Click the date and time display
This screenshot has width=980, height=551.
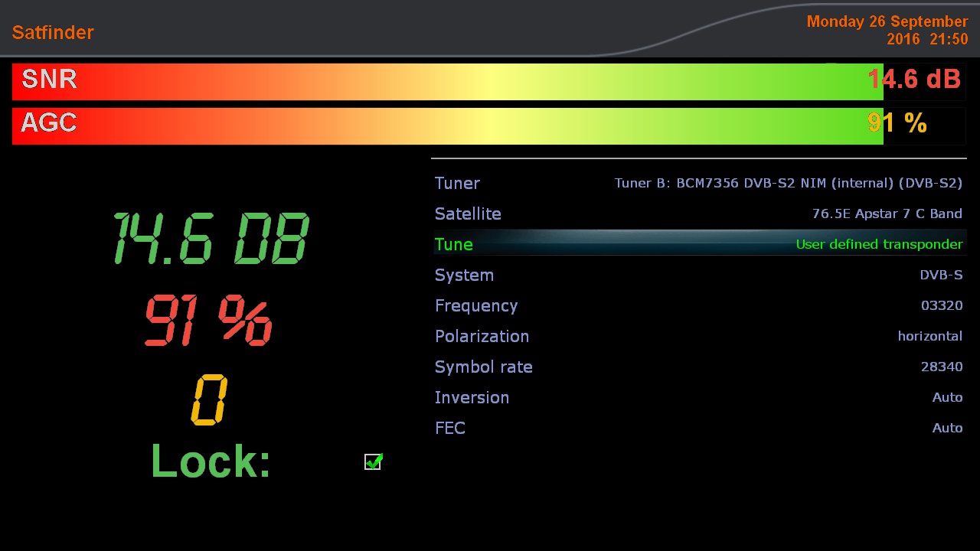pos(887,30)
